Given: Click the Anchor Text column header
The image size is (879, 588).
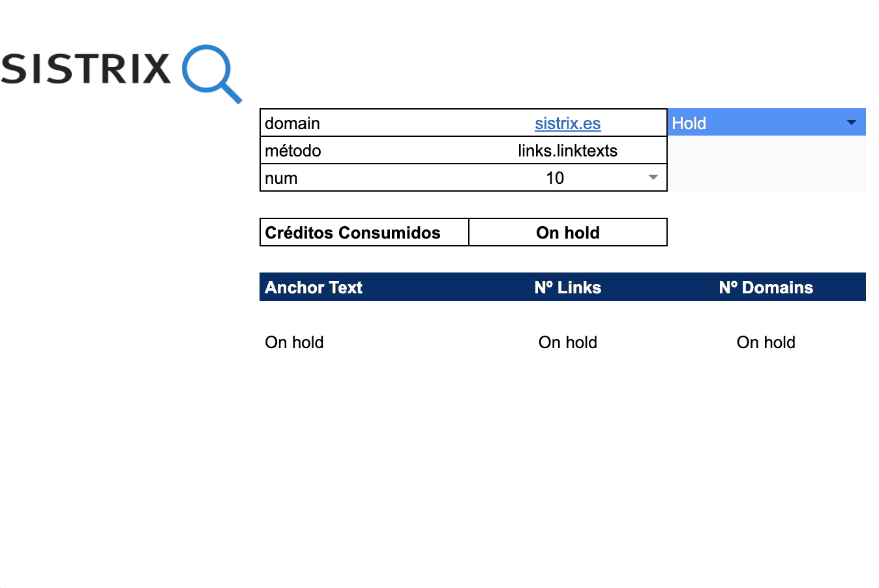Looking at the screenshot, I should [x=314, y=287].
